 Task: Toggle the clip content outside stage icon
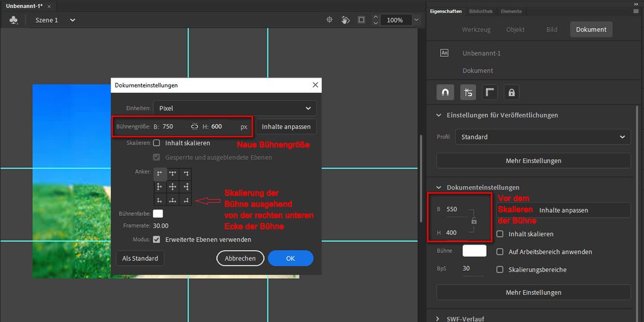coord(362,20)
